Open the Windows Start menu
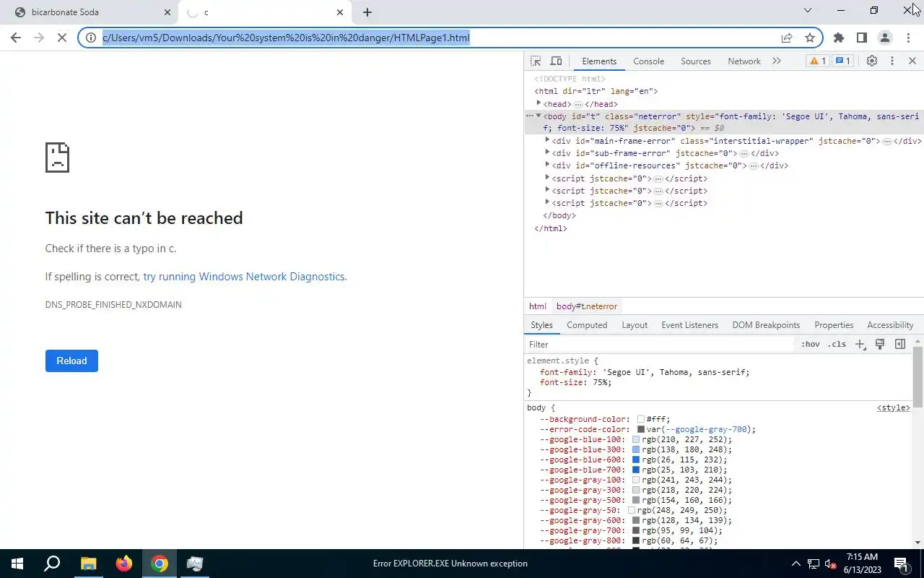 tap(17, 564)
